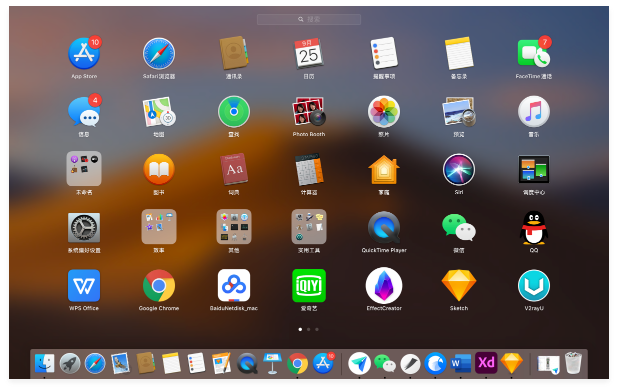Launch QuickTime Player from the Launchpad grid
Screen dimensions: 618x391
pos(384,227)
